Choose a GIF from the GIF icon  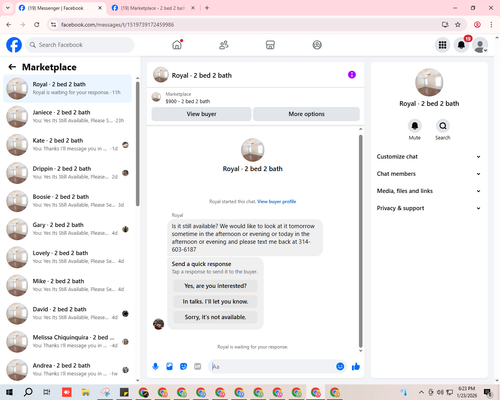click(x=198, y=367)
